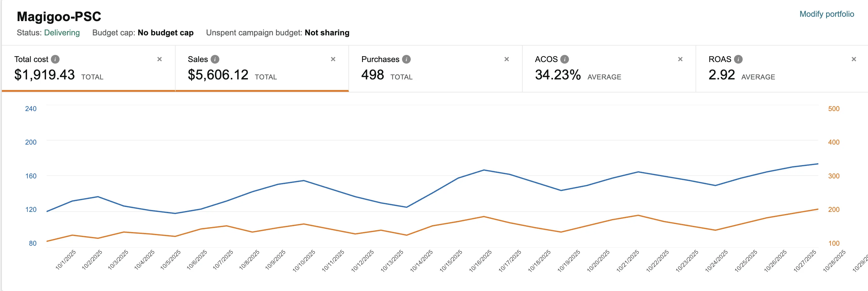Image resolution: width=868 pixels, height=291 pixels.
Task: Open the Modify portfolio link
Action: [826, 14]
